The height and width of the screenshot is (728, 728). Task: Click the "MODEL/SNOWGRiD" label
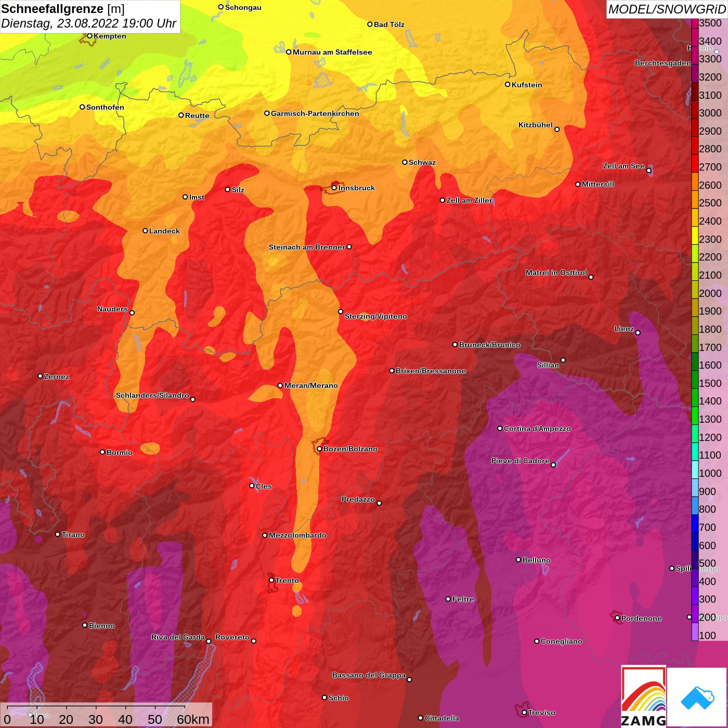667,9
